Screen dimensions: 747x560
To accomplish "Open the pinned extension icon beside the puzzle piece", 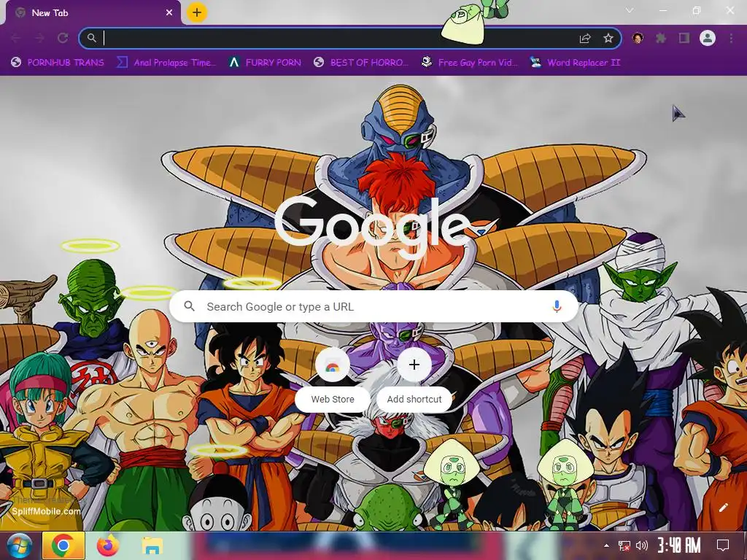I will pyautogui.click(x=638, y=38).
